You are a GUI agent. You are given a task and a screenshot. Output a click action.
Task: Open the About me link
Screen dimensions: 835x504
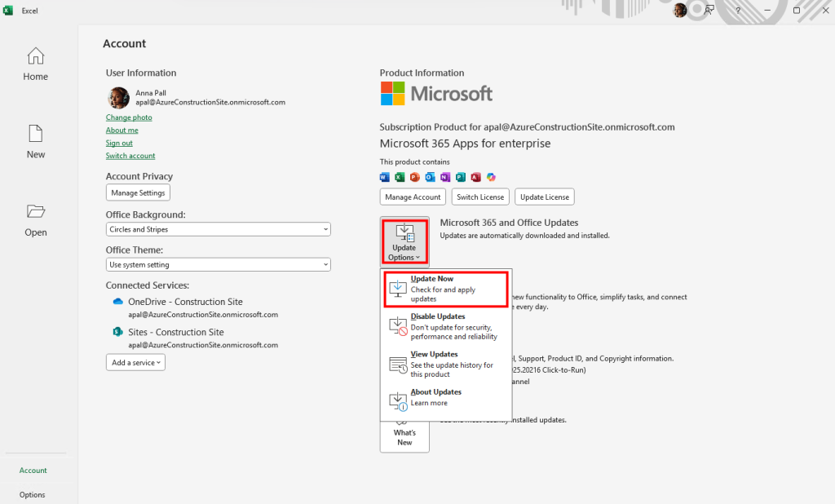pos(122,130)
